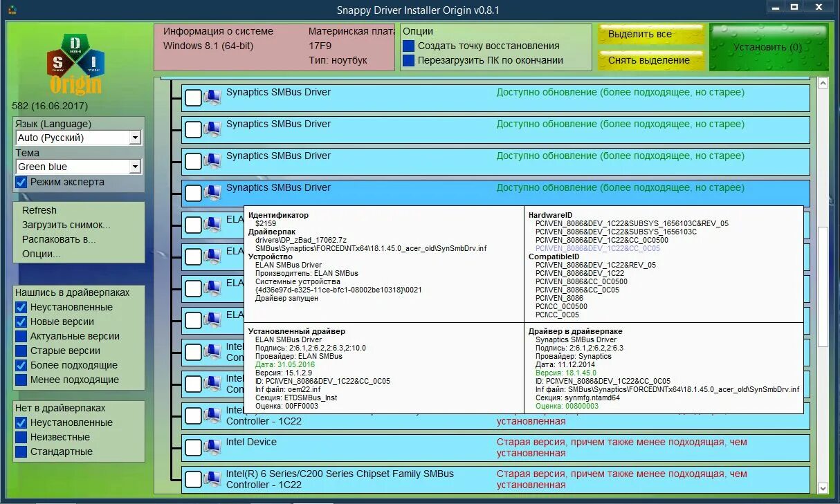The height and width of the screenshot is (504, 840).
Task: Click HardwareID PCI\VEN_8086&DEV_1C22&SUBSYS_1656103C&REV_05
Action: [632, 223]
